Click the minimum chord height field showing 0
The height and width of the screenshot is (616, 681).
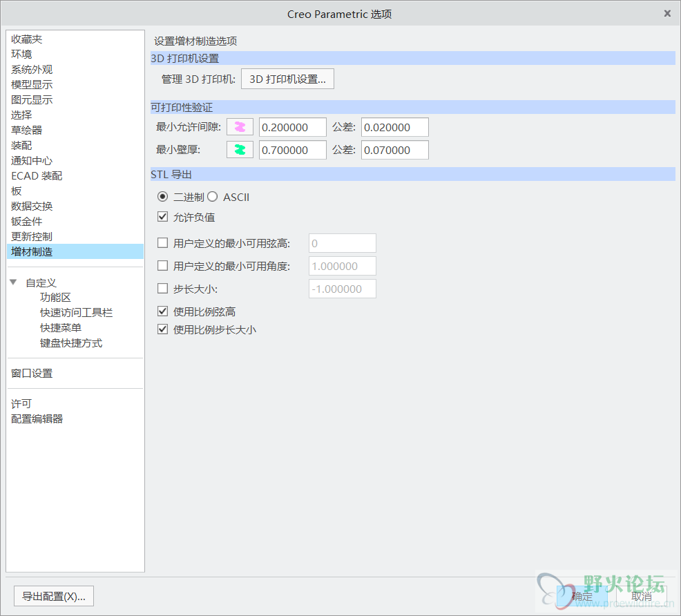tap(343, 243)
